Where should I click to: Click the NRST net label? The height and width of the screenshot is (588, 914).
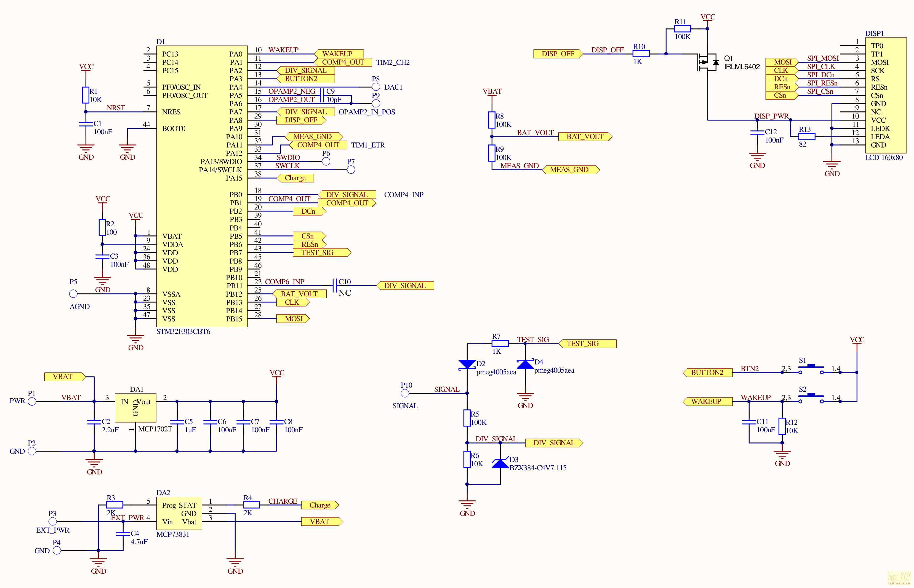[115, 108]
